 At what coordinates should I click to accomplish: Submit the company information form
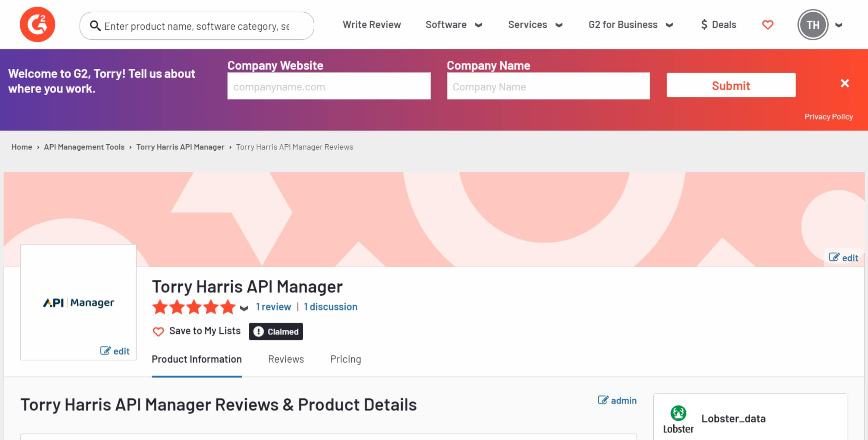tap(731, 85)
